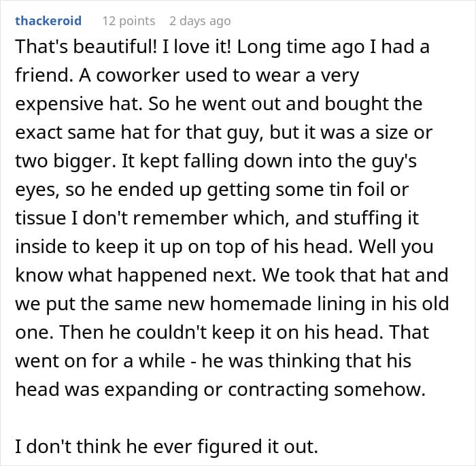Image resolution: width=476 pixels, height=466 pixels.
Task: Open the thackeroid user profile
Action: [x=48, y=21]
